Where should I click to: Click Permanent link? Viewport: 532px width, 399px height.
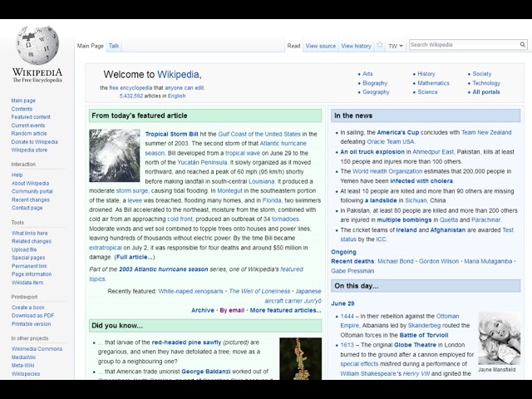[29, 266]
